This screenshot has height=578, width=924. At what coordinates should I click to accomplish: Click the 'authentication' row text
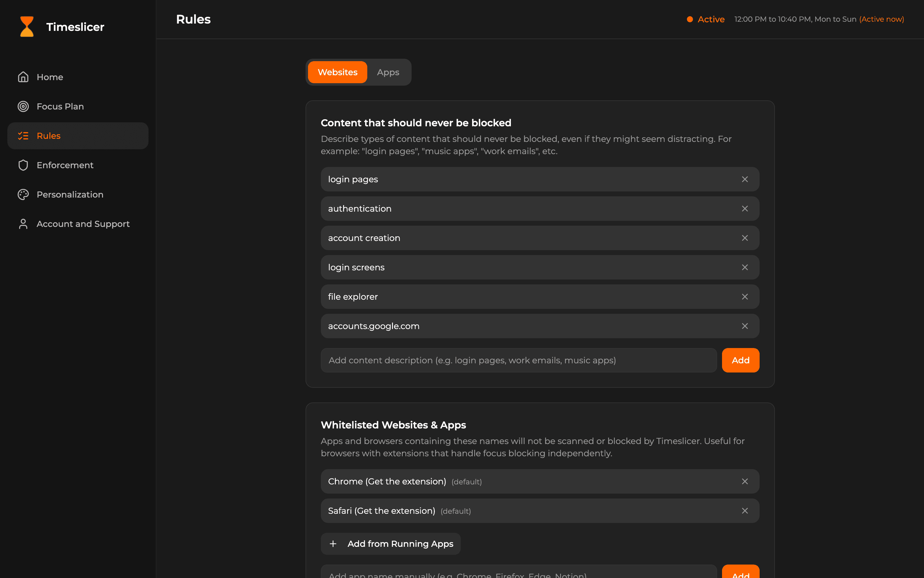click(x=360, y=209)
